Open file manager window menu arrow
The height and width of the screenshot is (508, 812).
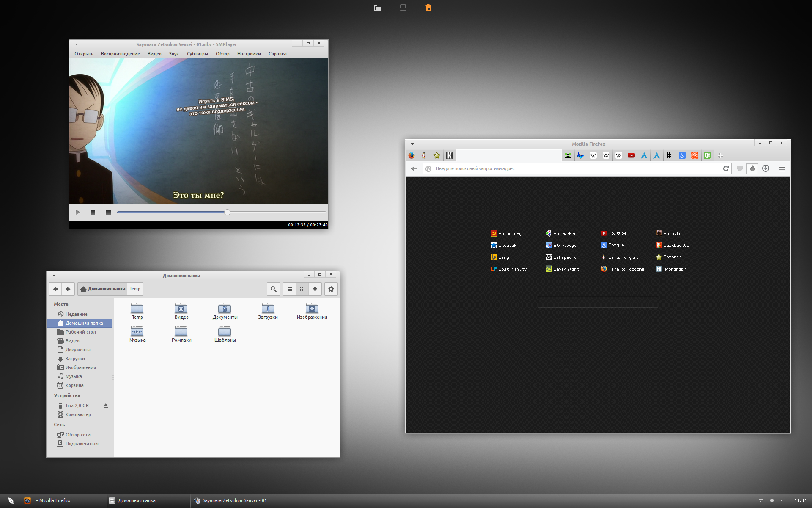pos(54,275)
